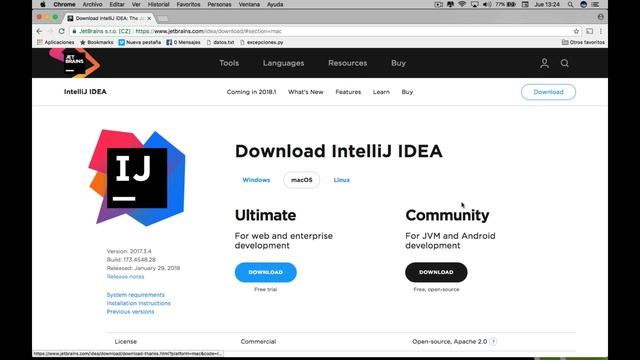Click the battery status indicator

point(505,4)
